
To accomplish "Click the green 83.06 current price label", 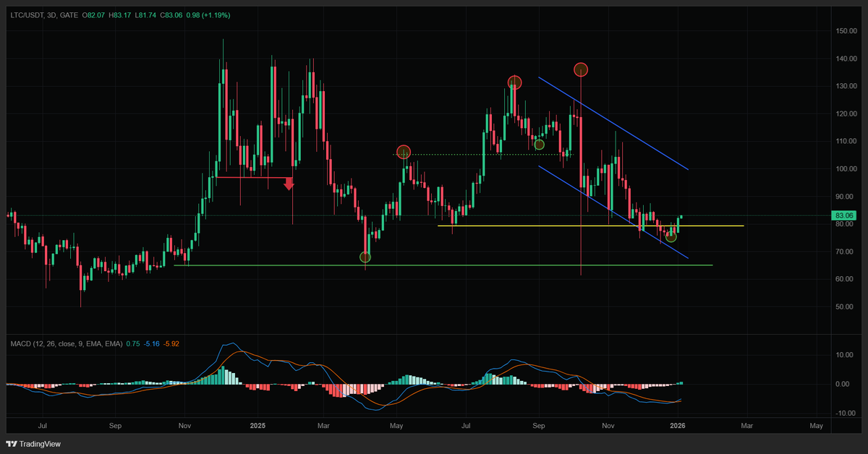I will coord(844,215).
